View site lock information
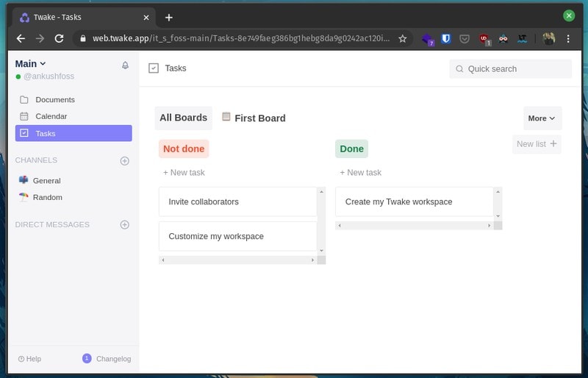Screen dimensions: 588x378 point(83,38)
